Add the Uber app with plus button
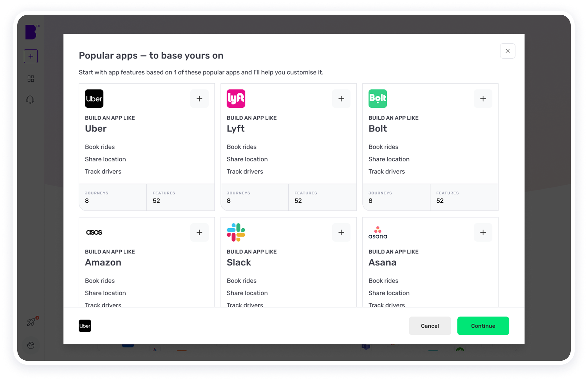Screen dimensions: 588x381 199,98
